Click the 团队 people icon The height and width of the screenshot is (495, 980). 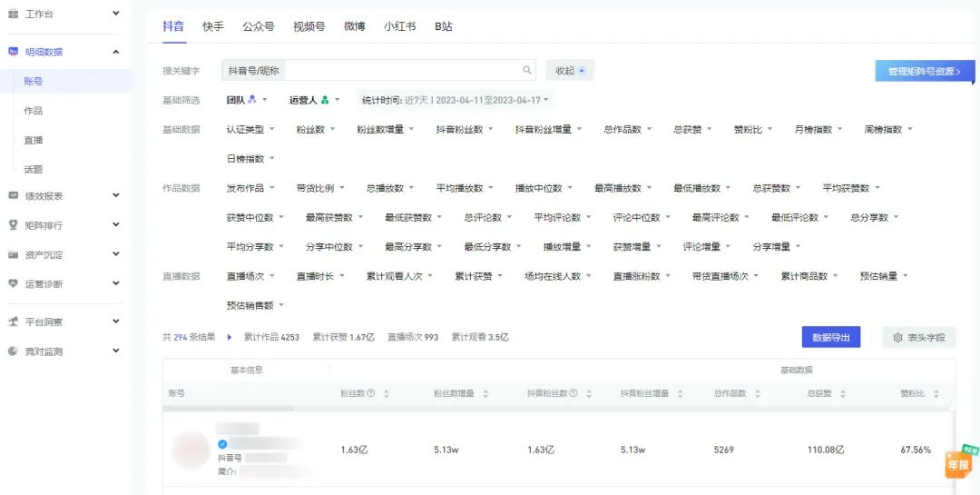tap(252, 100)
